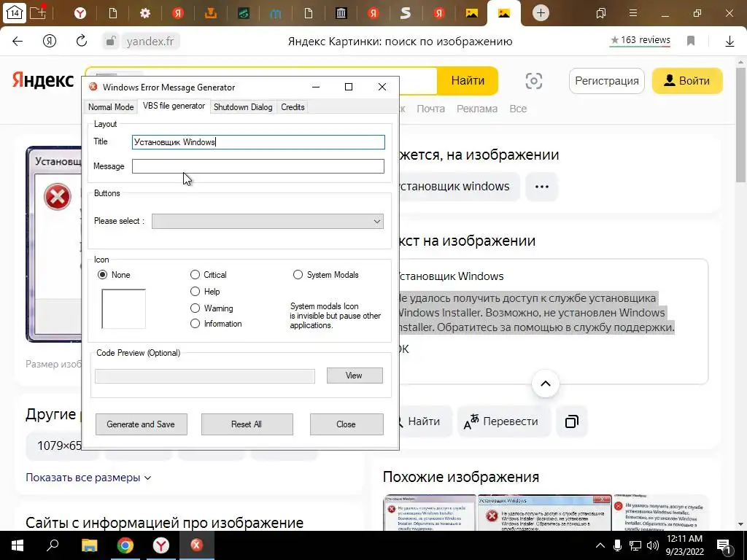Viewport: 747px width, 560px height.
Task: Open the tab counter showing 14
Action: (x=14, y=12)
